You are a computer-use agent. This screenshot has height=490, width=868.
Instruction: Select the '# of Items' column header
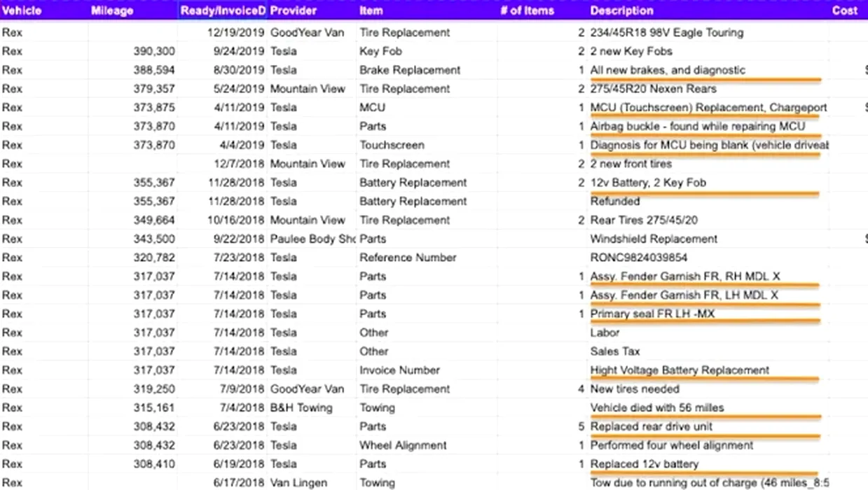click(527, 10)
